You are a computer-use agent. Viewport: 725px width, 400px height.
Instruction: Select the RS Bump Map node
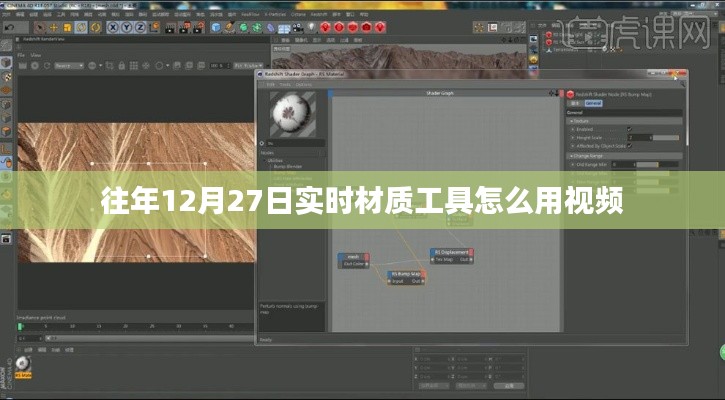pos(406,273)
